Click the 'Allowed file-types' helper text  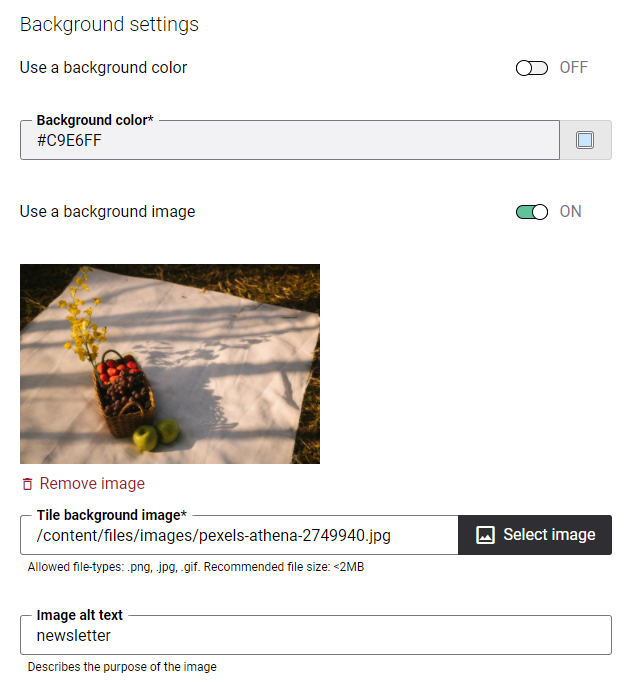pyautogui.click(x=196, y=567)
